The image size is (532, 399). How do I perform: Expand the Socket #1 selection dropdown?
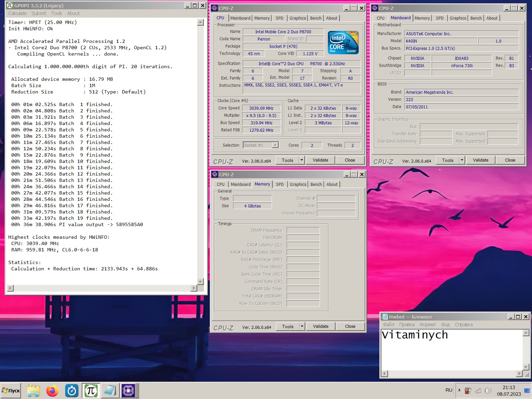(x=275, y=145)
